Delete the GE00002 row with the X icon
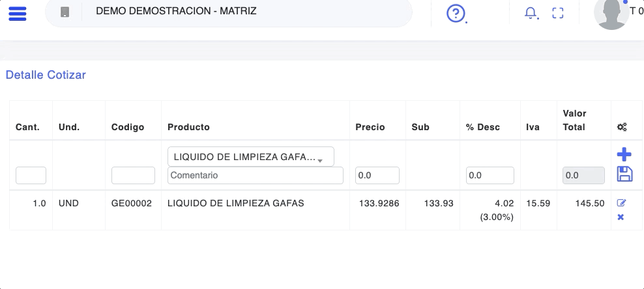Viewport: 644px width, 289px height. [x=621, y=217]
